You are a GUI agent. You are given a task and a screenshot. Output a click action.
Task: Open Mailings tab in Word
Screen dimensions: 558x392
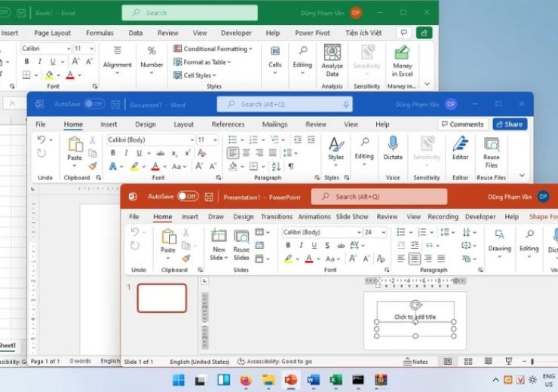[x=274, y=124]
